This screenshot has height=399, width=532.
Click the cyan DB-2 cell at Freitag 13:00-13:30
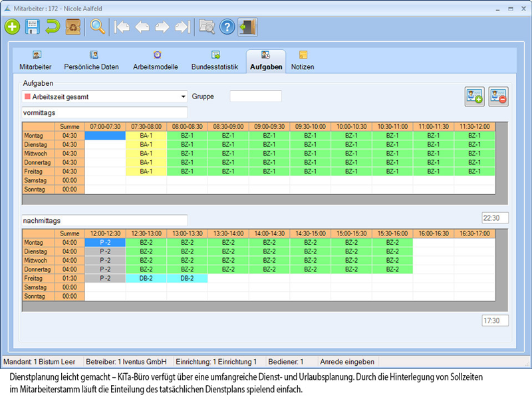point(187,279)
